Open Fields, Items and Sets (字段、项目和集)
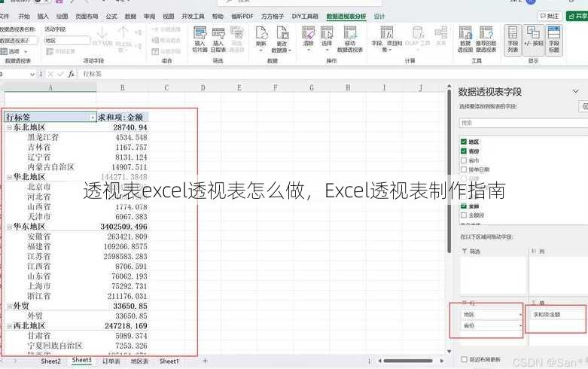The width and height of the screenshot is (588, 369). point(387,39)
